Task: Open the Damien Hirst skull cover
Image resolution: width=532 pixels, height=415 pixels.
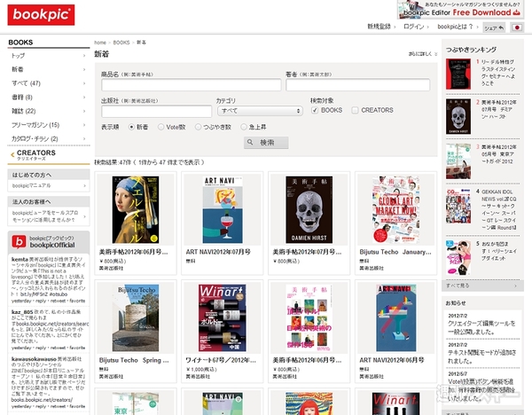Action: point(309,209)
